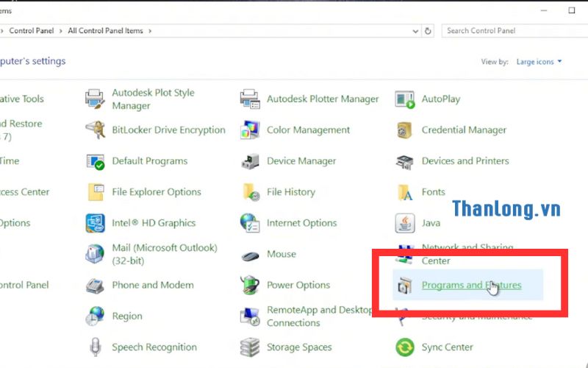The height and width of the screenshot is (368, 588).
Task: Select All Control Panel Items breadcrumb
Action: click(x=105, y=31)
